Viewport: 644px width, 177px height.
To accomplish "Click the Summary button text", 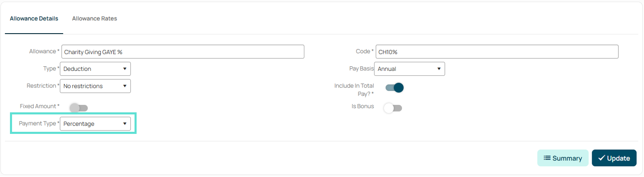I will coord(567,158).
